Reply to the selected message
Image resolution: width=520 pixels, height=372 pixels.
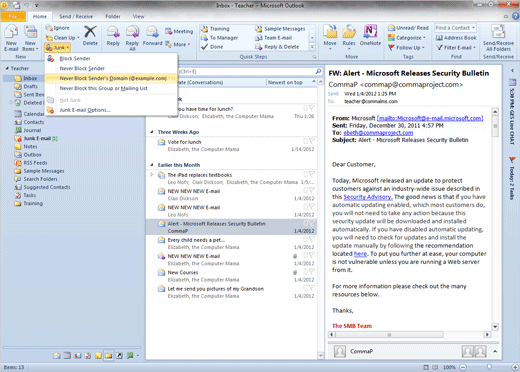113,36
